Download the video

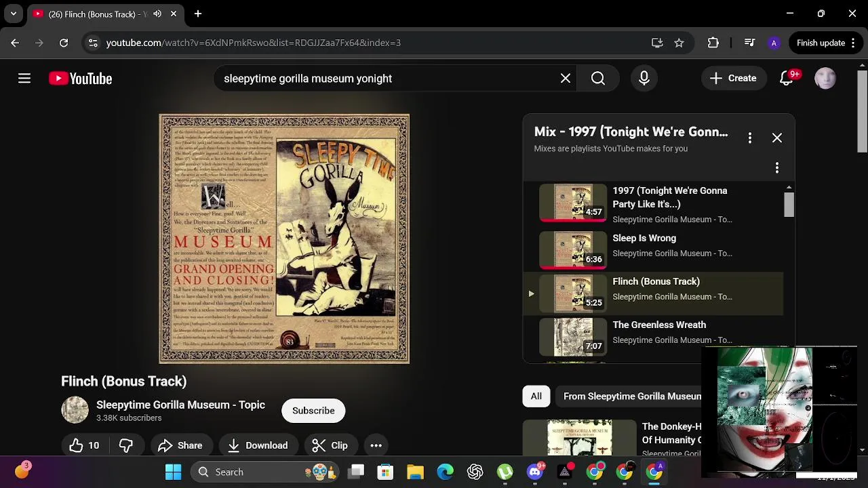pyautogui.click(x=258, y=445)
